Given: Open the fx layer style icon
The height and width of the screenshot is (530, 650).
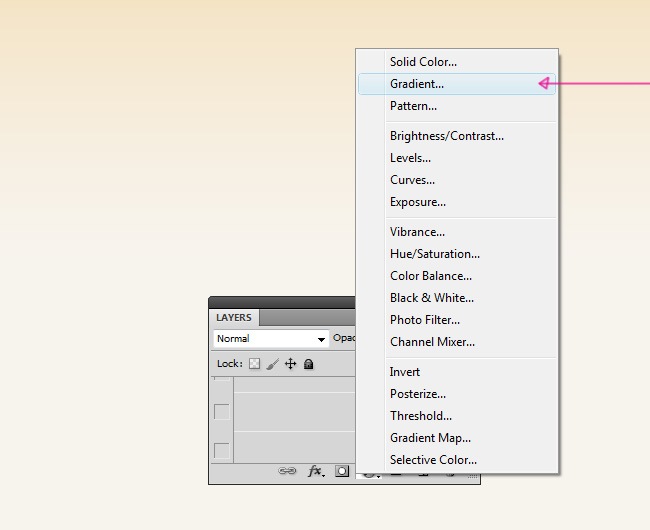Looking at the screenshot, I should (x=315, y=471).
